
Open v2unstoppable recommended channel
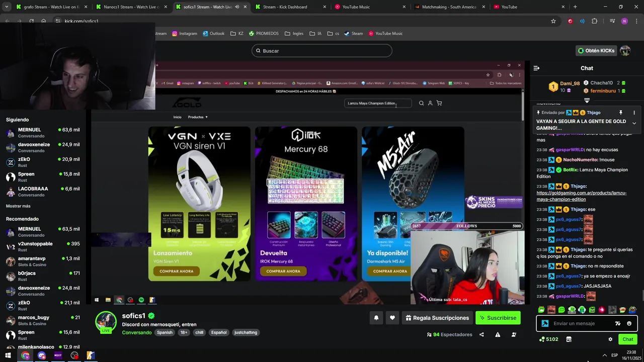point(43,246)
